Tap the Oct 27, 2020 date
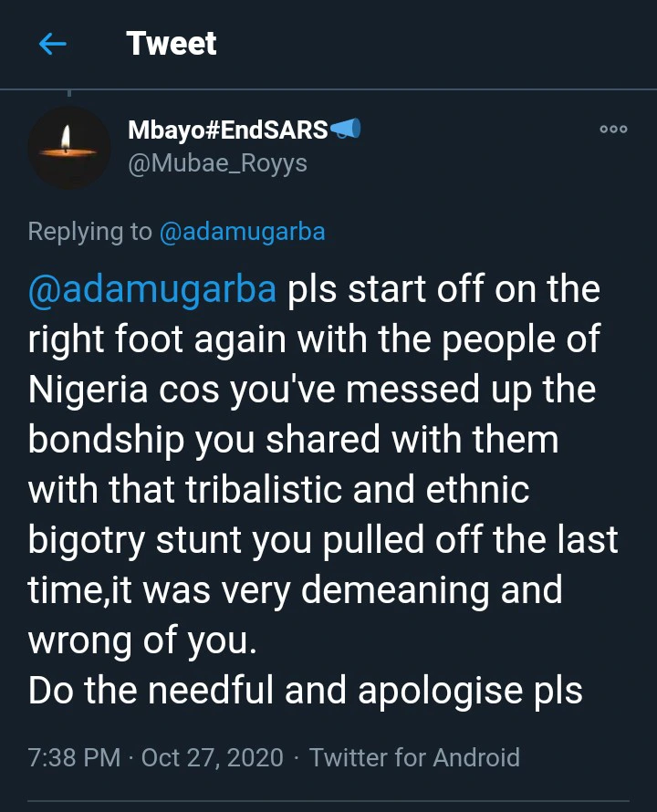 (x=213, y=757)
